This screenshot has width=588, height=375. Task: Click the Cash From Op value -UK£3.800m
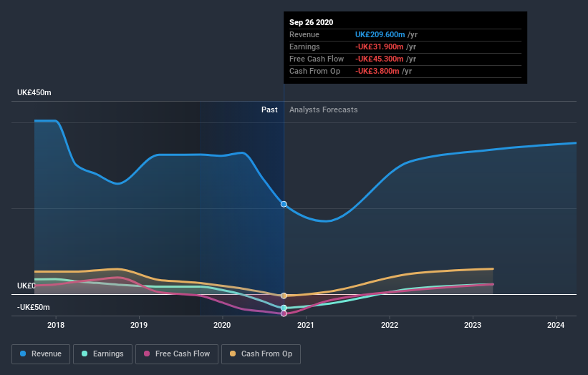[x=377, y=71]
